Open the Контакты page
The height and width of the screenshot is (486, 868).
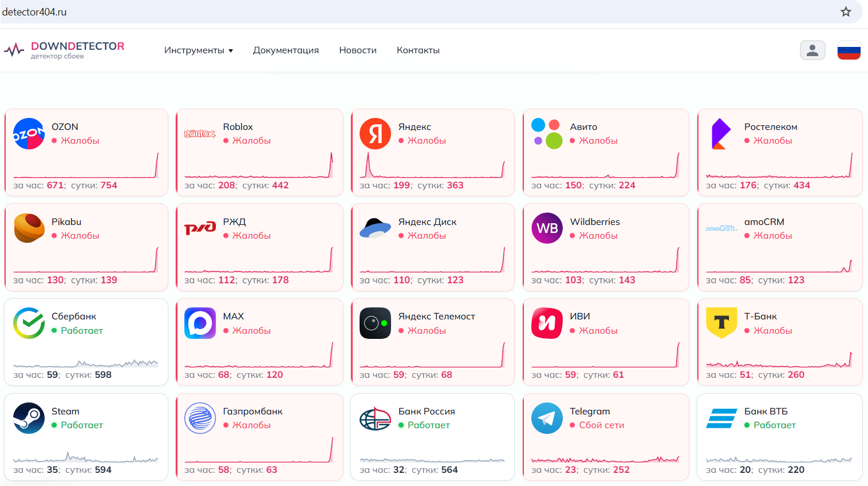pyautogui.click(x=418, y=50)
